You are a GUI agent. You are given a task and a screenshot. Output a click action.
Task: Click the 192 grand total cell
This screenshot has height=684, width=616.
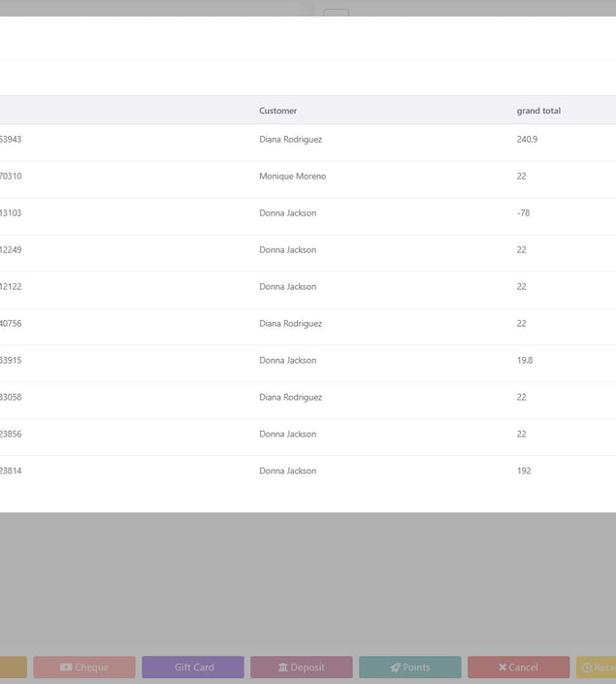pos(524,472)
